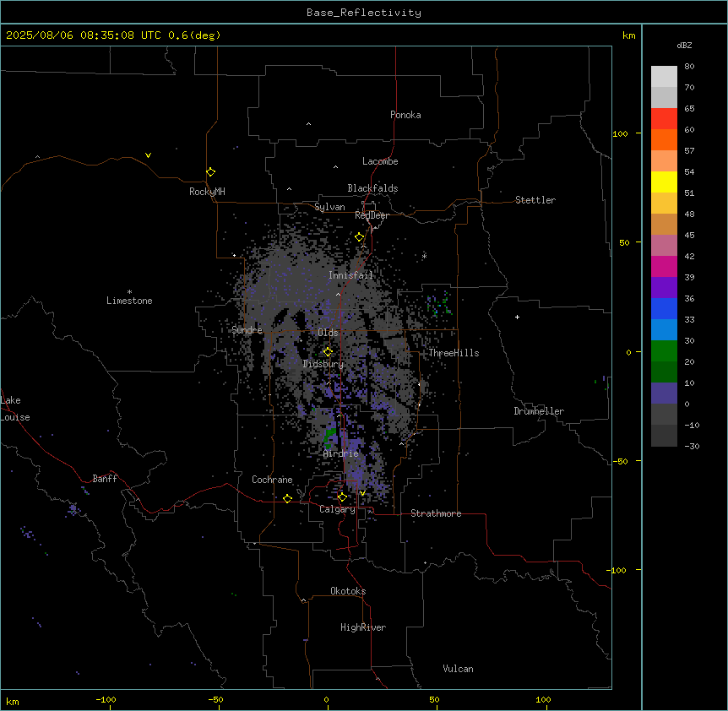Click the Sylvan city label
728x711 pixels.
point(329,207)
